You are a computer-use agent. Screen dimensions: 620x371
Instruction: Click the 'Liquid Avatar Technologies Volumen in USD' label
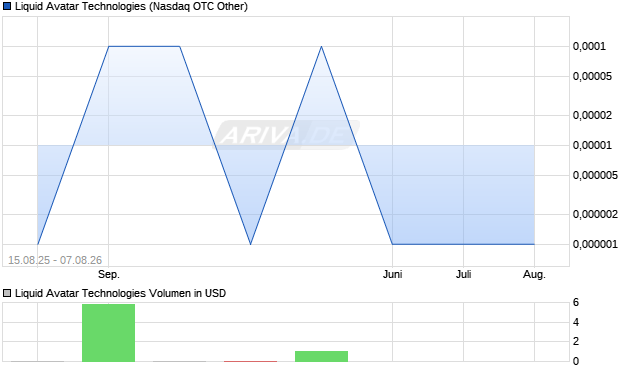coord(120,293)
